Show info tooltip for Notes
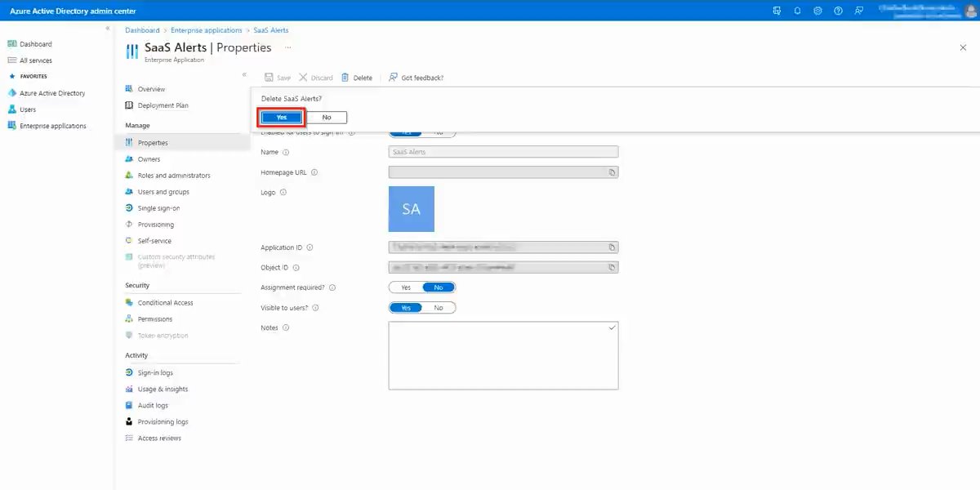 [x=286, y=328]
